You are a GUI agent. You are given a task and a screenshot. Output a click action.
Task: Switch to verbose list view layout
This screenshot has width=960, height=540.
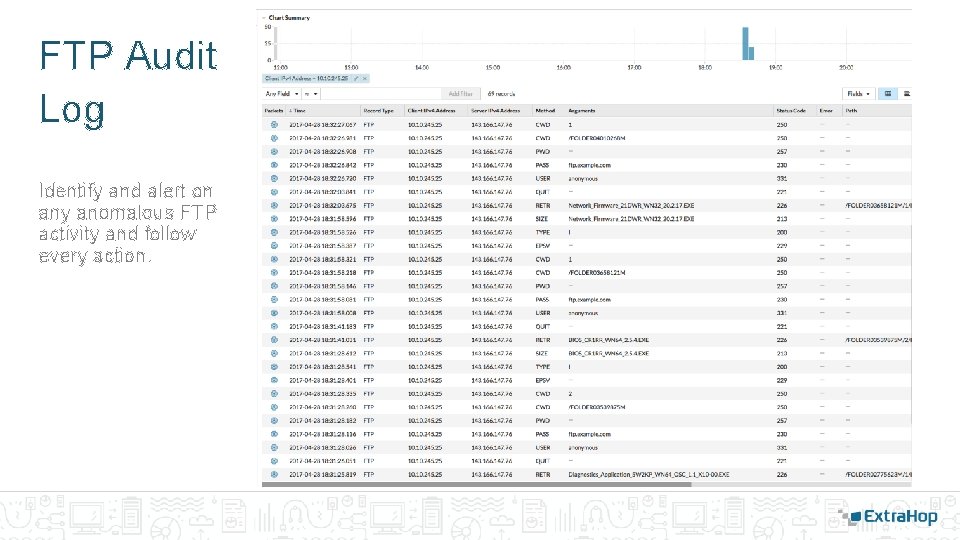point(907,94)
